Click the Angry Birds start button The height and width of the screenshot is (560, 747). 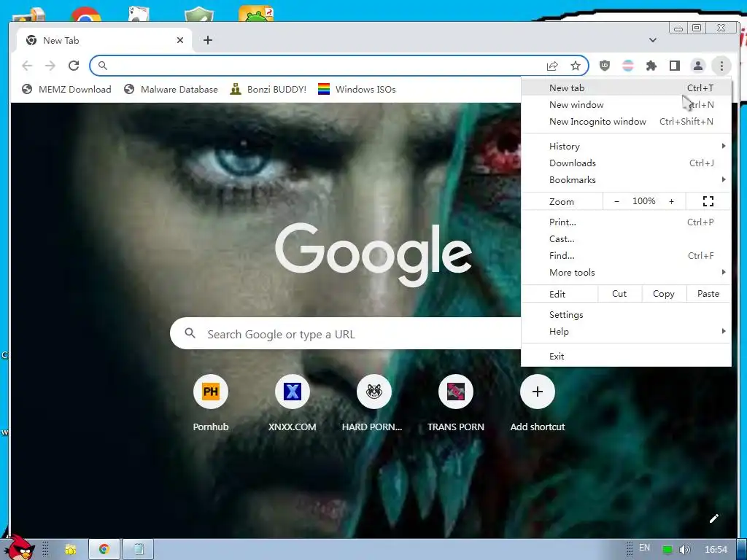coord(19,548)
